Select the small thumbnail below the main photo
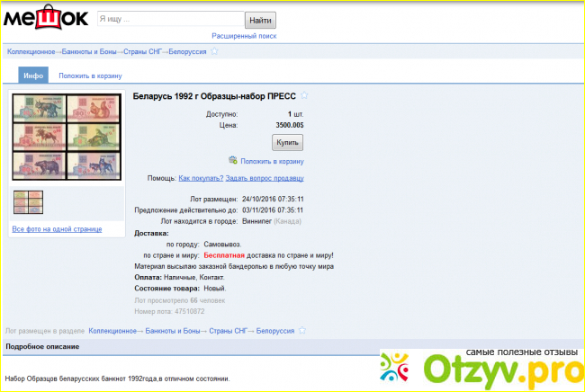585x392 pixels. pyautogui.click(x=28, y=200)
